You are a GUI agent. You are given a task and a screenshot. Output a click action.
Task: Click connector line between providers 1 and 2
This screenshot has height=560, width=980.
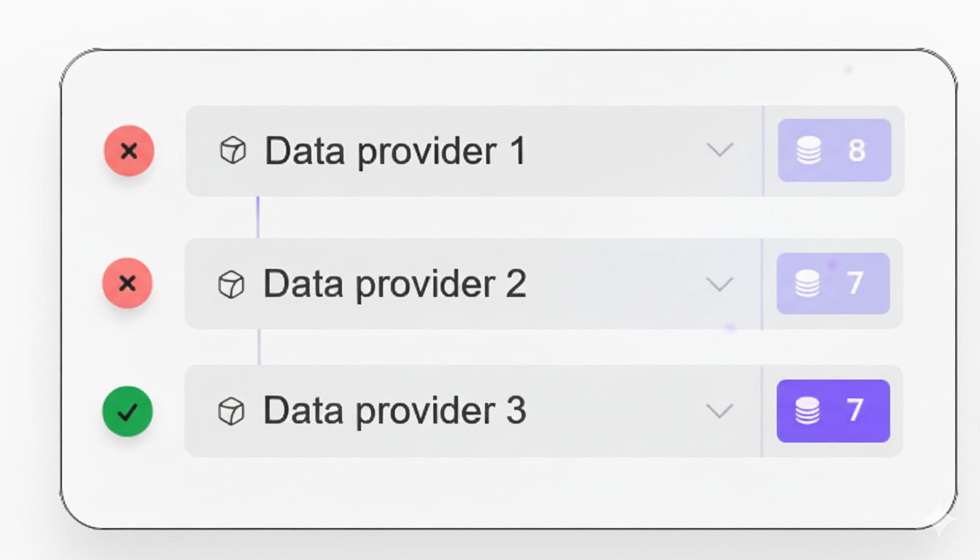point(258,217)
